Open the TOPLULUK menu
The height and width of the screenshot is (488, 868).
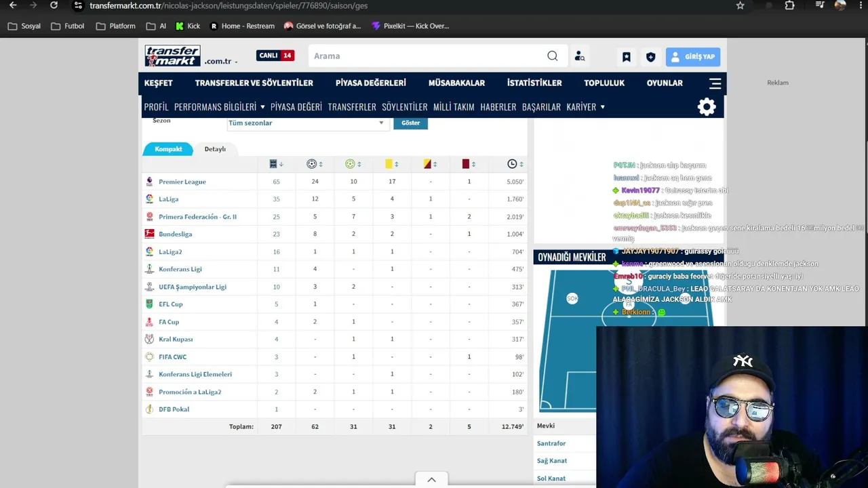604,83
